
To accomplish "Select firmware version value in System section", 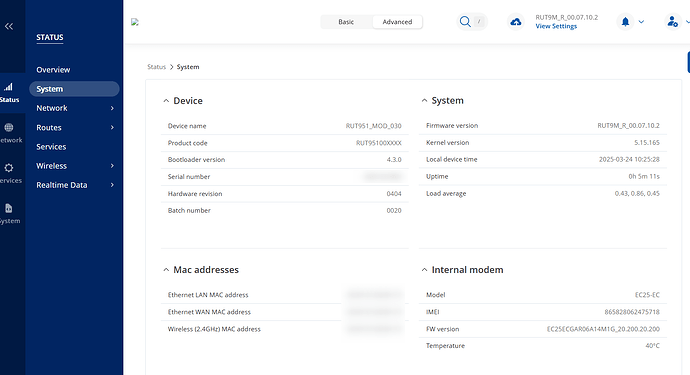I will (628, 125).
